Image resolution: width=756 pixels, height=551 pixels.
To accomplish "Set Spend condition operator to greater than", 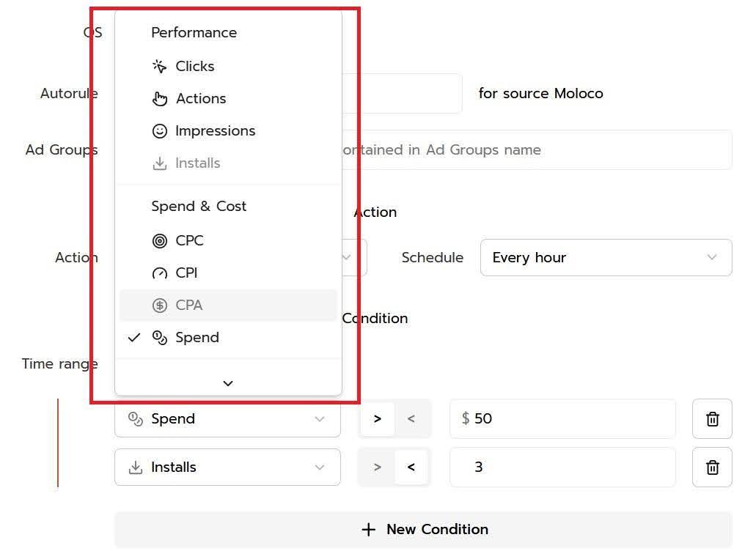I will click(378, 419).
